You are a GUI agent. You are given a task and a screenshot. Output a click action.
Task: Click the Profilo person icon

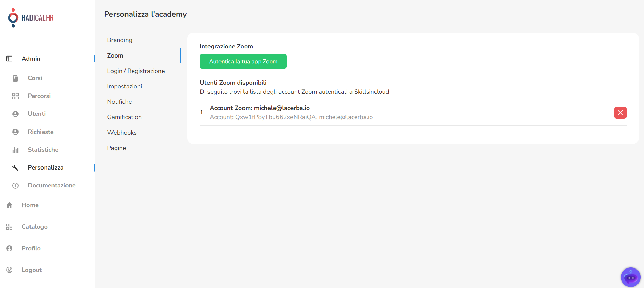9,248
